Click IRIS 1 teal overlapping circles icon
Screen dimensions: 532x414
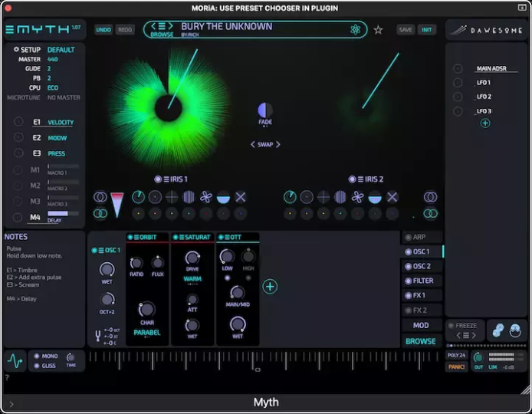click(100, 213)
